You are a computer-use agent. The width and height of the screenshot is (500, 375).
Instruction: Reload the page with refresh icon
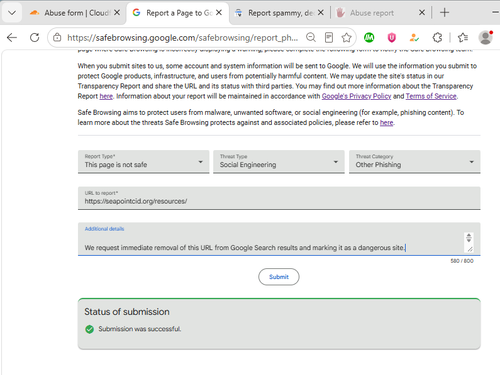click(x=35, y=38)
